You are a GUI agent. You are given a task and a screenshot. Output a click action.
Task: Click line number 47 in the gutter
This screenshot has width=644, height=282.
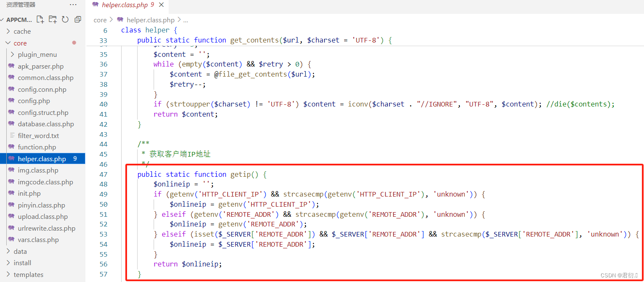[x=103, y=174]
